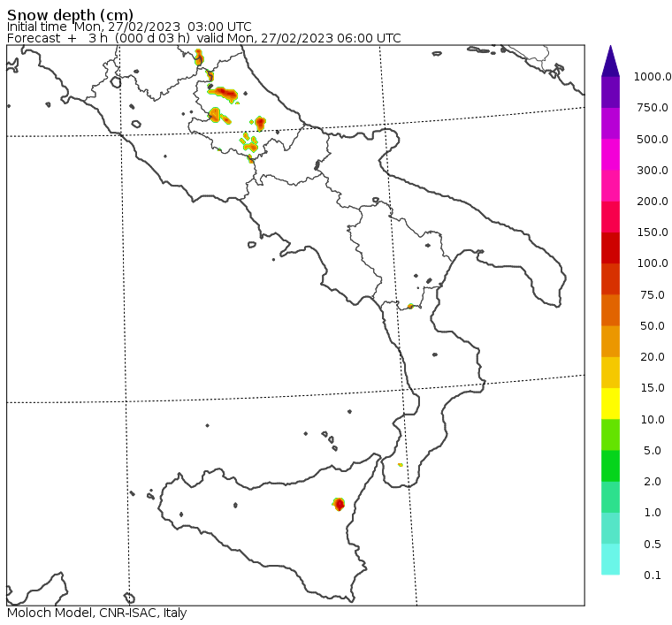Image resolution: width=672 pixels, height=625 pixels.
Task: Click the 'Moloch Model, CNR-ISAC, Italy' credit
Action: (x=97, y=613)
